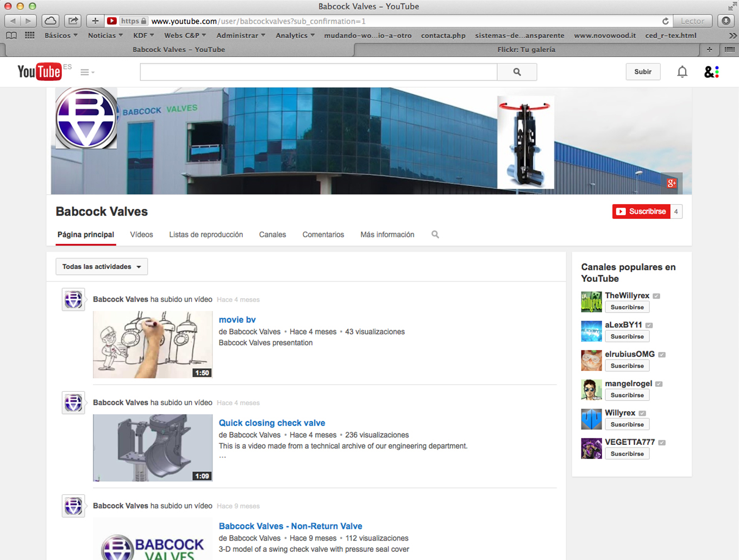Subscribe to aLexBY11 channel
The height and width of the screenshot is (560, 739).
pyautogui.click(x=627, y=337)
